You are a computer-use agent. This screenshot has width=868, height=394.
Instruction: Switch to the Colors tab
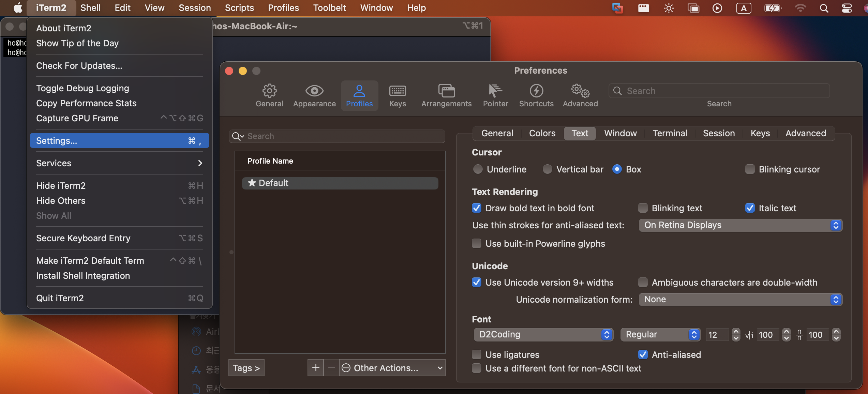point(542,133)
